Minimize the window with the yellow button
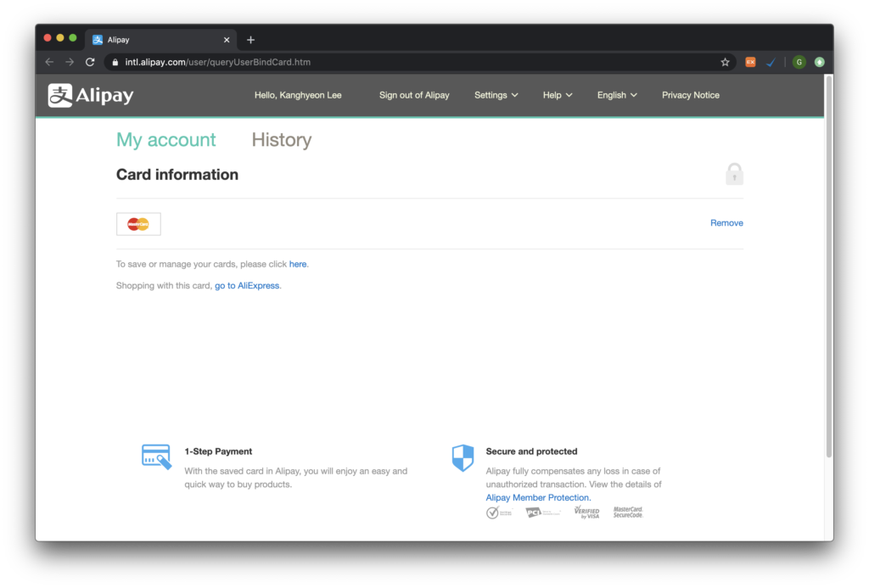The image size is (869, 588). [60, 38]
